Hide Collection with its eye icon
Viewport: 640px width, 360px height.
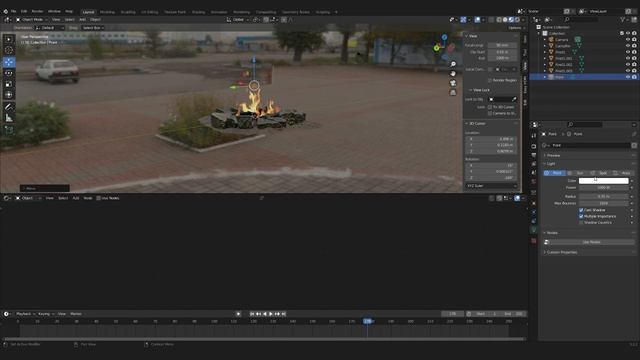(628, 33)
